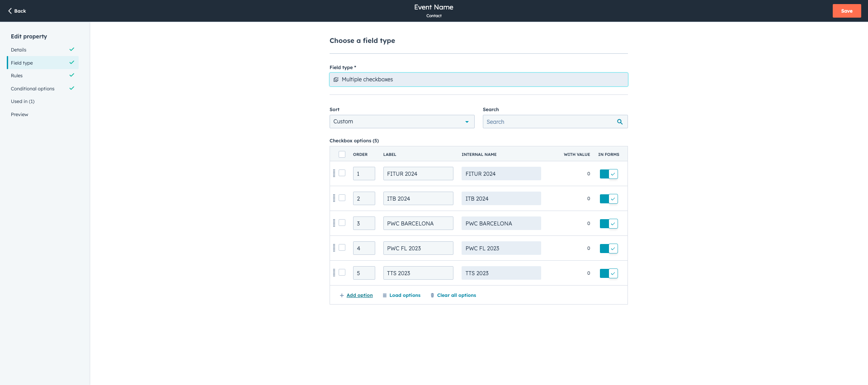Tick the checkbox for FITUR 2024 row

pyautogui.click(x=342, y=173)
